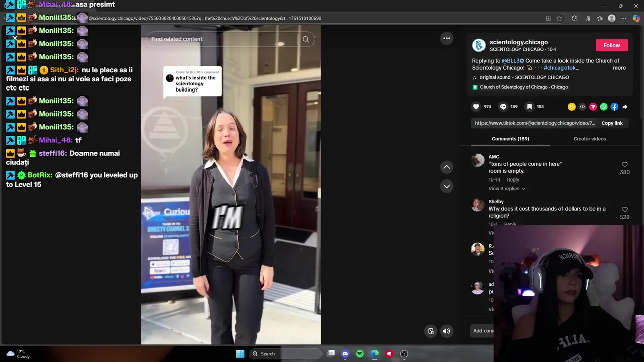Image resolution: width=644 pixels, height=362 pixels.
Task: Reply to AMC's comment
Action: tap(513, 180)
